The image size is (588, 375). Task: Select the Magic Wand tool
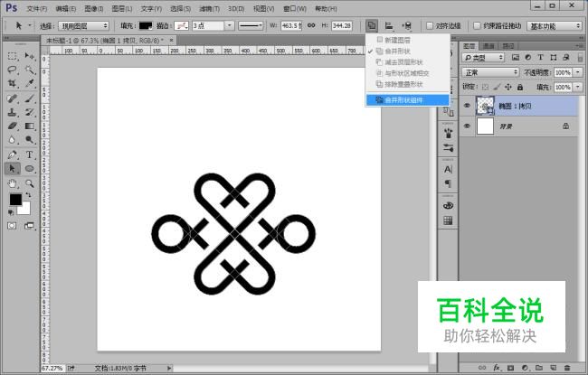pyautogui.click(x=29, y=70)
